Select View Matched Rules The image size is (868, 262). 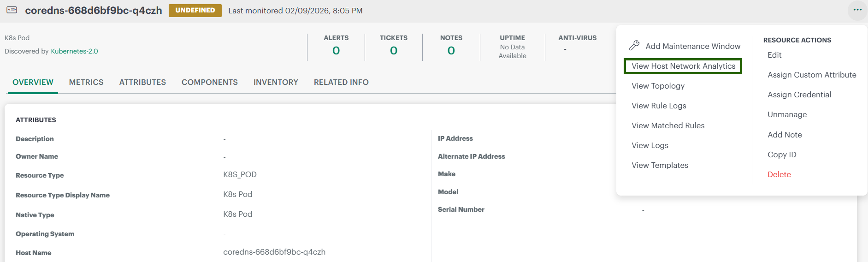668,125
